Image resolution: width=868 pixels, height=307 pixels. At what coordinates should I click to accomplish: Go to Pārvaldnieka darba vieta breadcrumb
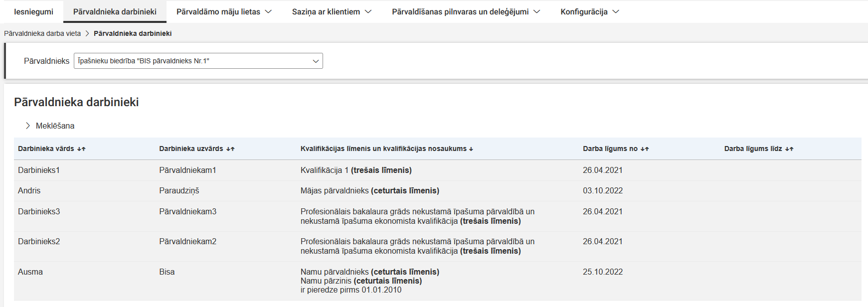click(42, 33)
